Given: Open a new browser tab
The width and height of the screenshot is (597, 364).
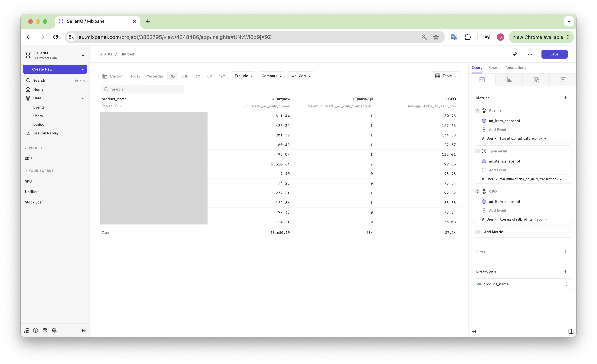Looking at the screenshot, I should tap(148, 21).
